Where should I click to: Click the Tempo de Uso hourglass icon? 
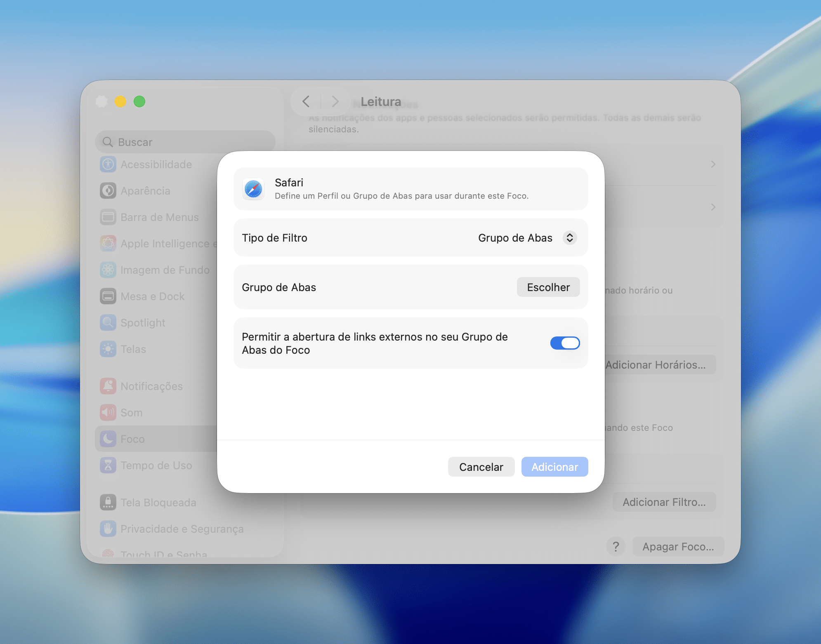click(x=108, y=465)
